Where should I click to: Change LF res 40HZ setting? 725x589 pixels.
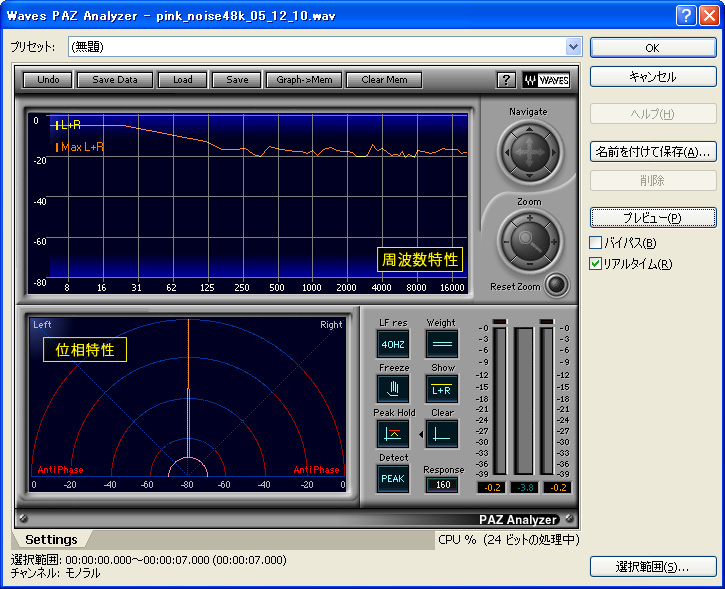[x=393, y=343]
